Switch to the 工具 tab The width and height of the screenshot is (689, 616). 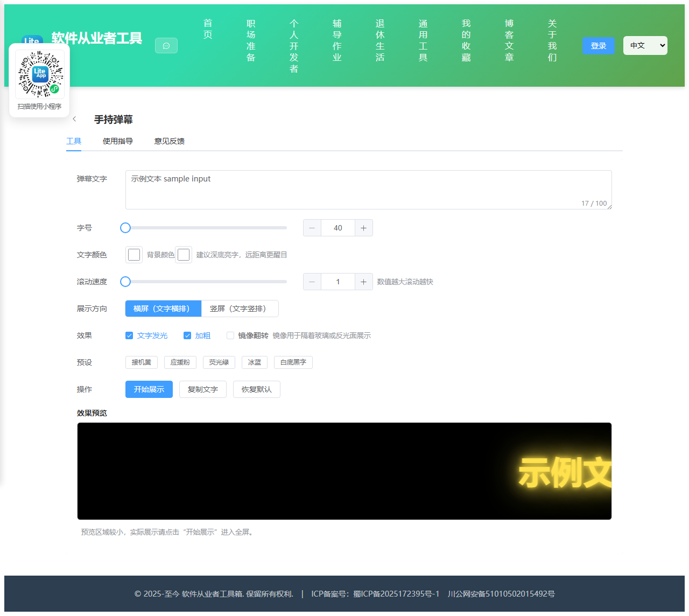click(x=74, y=141)
